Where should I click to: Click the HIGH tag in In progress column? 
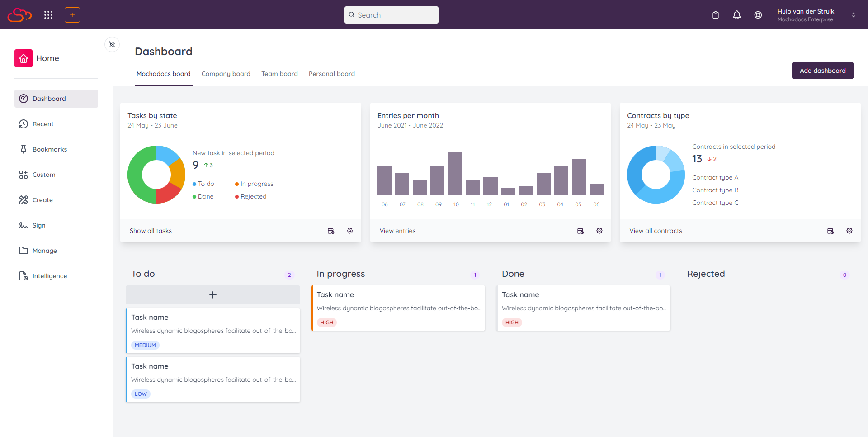326,323
